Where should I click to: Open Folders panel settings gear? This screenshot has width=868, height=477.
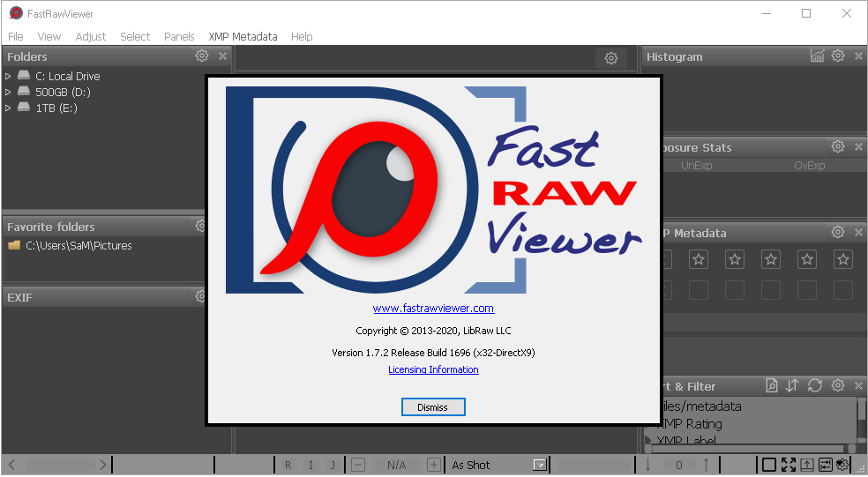coord(202,56)
